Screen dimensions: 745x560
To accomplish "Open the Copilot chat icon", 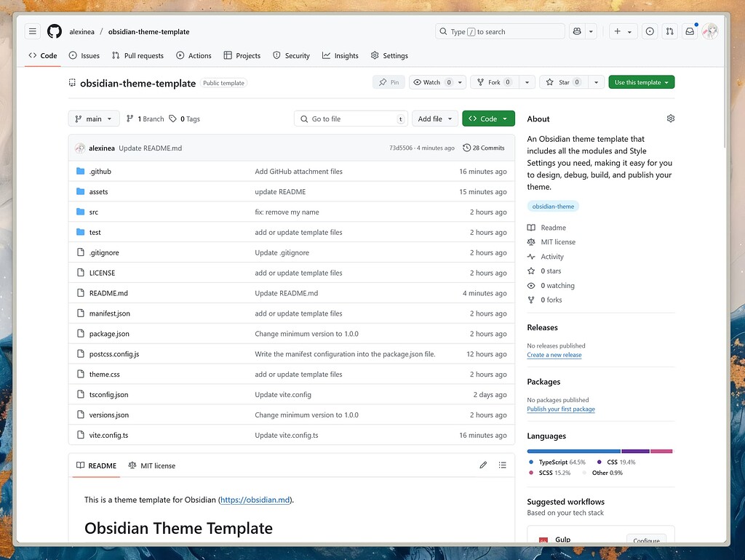I will tap(577, 31).
